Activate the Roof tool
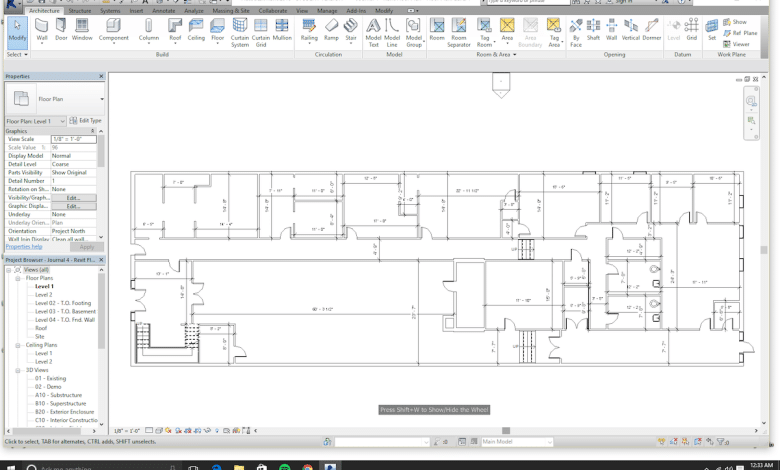 pos(175,30)
